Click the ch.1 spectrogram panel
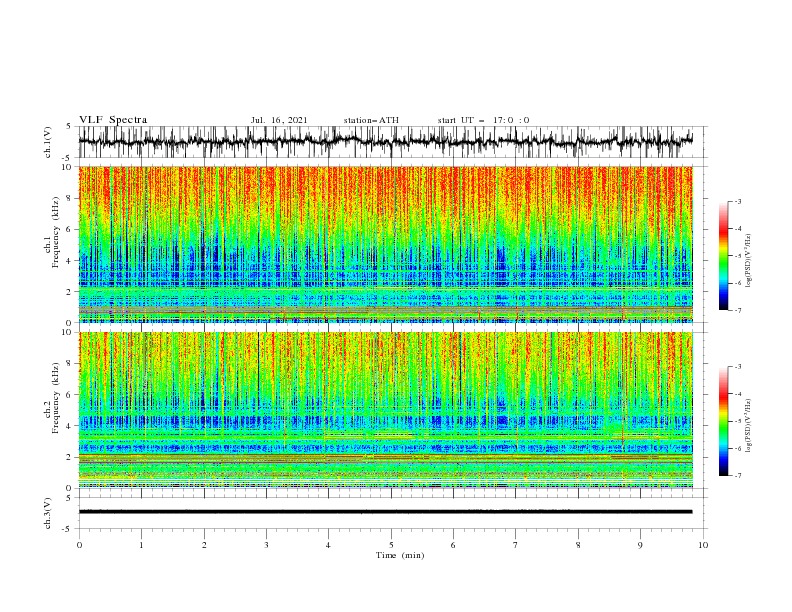 pos(386,244)
